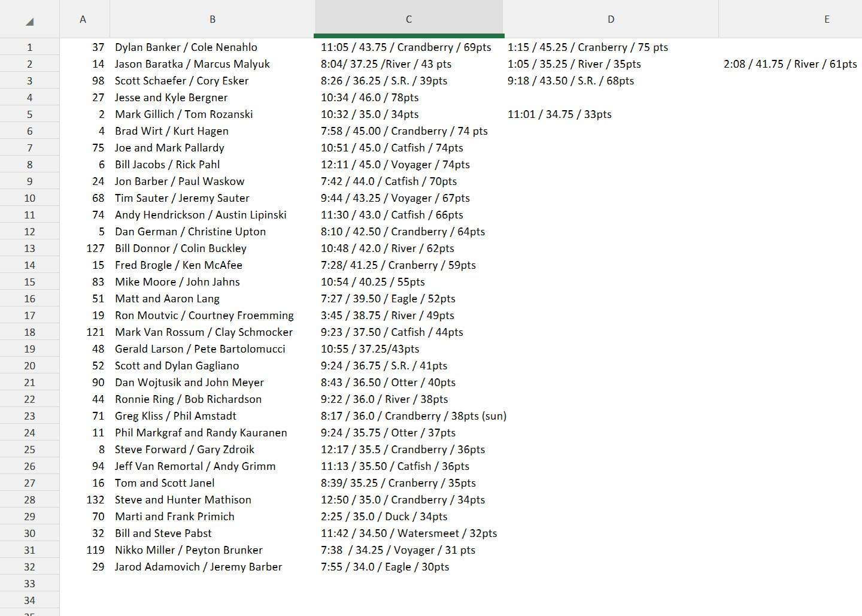The image size is (862, 616).
Task: Click the Select All corner triangle
Action: 29,22
